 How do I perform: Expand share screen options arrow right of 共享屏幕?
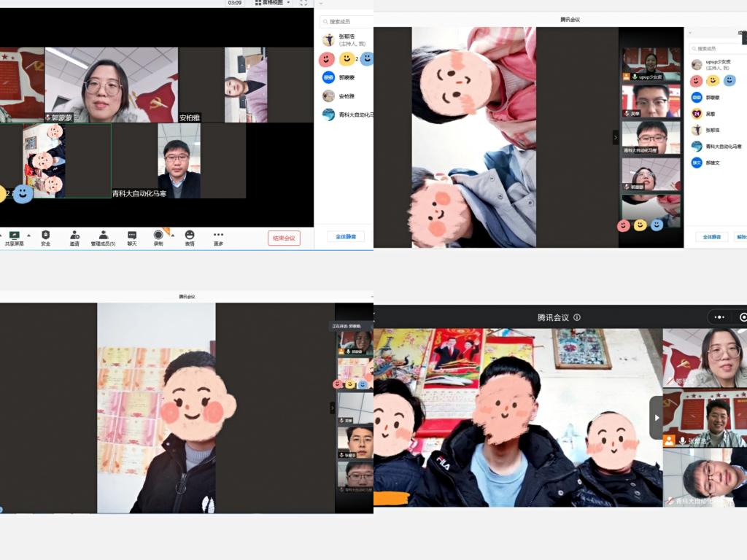pos(28,235)
